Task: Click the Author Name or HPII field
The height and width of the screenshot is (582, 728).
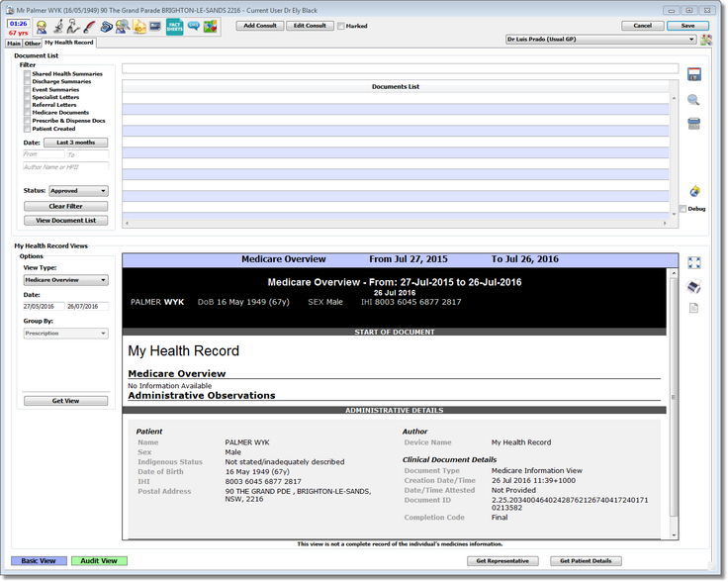Action: click(x=65, y=167)
